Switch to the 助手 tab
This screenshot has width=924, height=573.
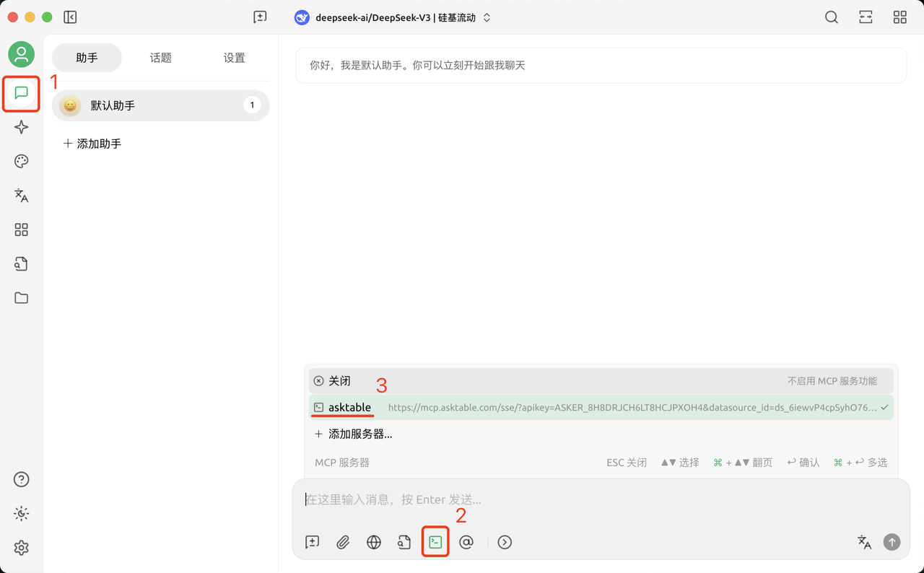click(x=87, y=58)
